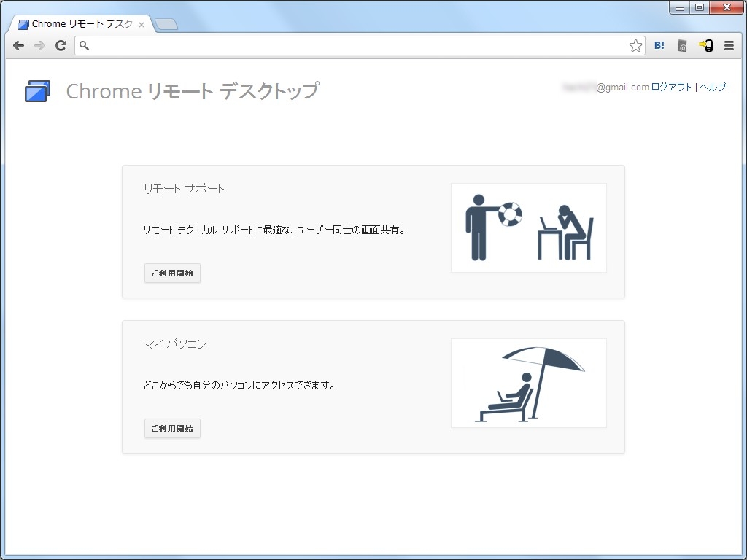Image resolution: width=747 pixels, height=560 pixels.
Task: Close the Chrome リモート デスク tab
Action: pos(142,24)
